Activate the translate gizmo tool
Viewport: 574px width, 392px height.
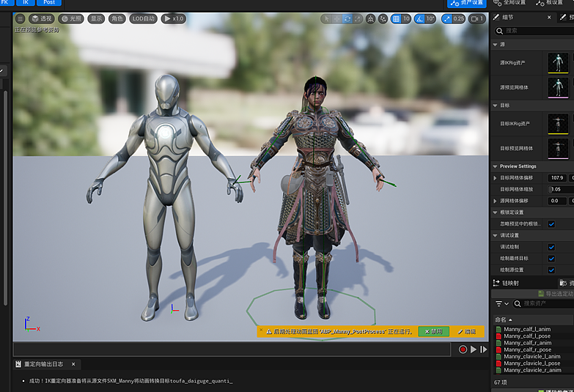pyautogui.click(x=336, y=18)
